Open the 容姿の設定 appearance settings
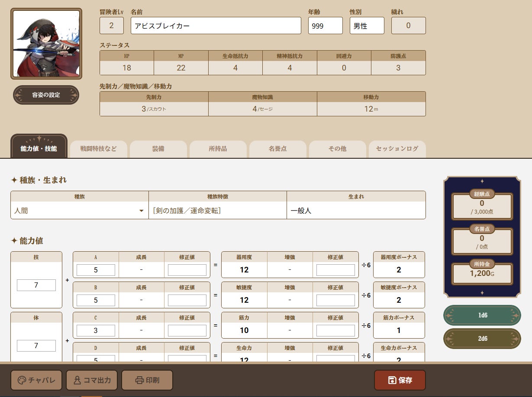Viewport: 532px width, 397px height. click(46, 95)
